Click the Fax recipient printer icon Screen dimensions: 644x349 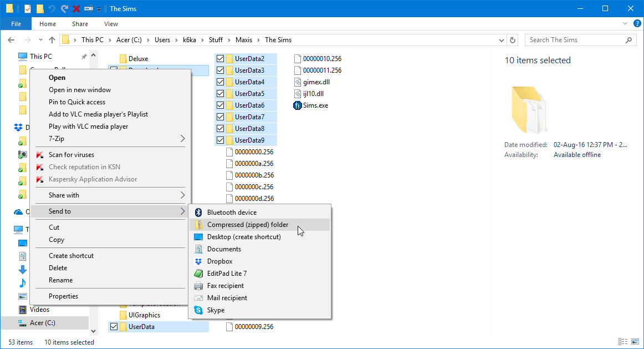click(198, 286)
